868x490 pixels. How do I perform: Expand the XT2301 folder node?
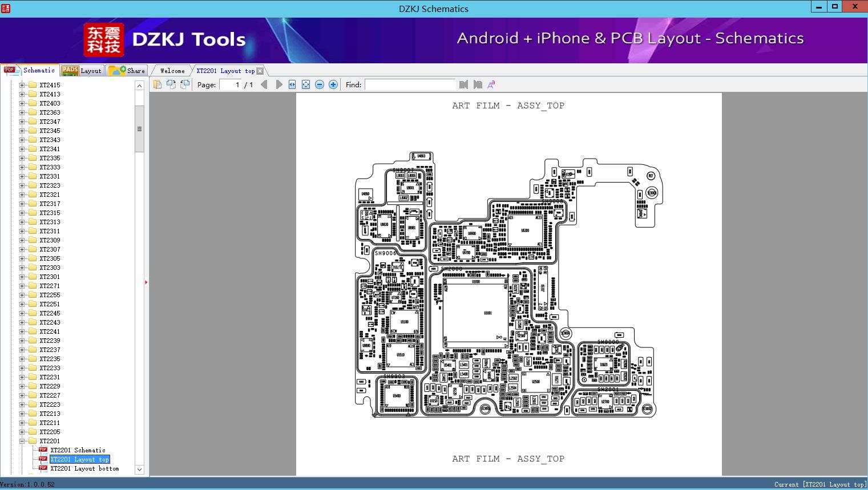(x=22, y=277)
